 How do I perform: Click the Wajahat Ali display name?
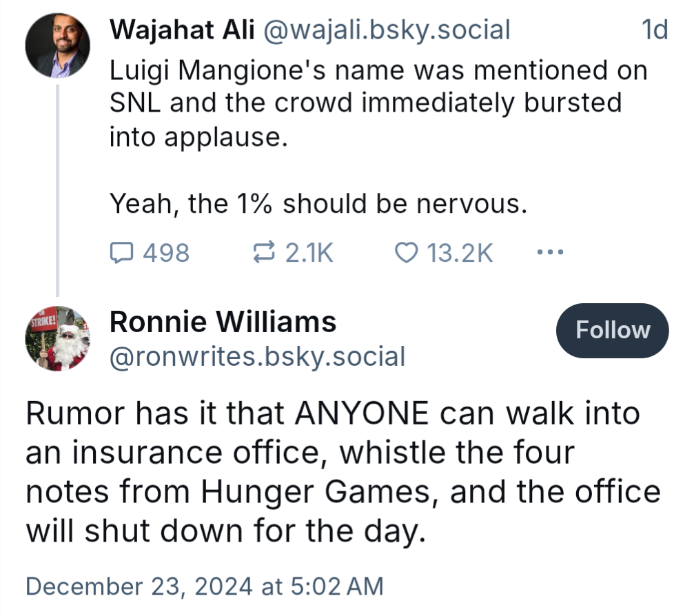coord(182,30)
